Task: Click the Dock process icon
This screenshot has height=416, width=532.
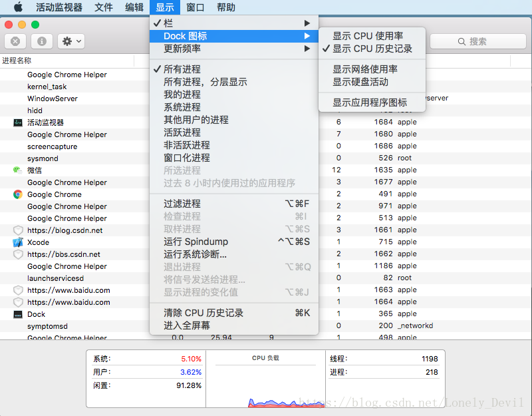Action: [x=18, y=314]
